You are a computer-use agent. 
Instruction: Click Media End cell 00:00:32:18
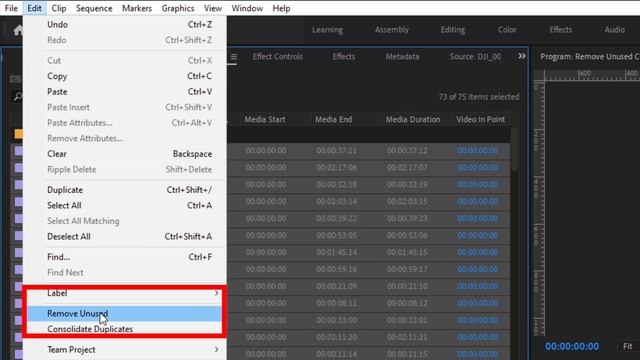(336, 184)
